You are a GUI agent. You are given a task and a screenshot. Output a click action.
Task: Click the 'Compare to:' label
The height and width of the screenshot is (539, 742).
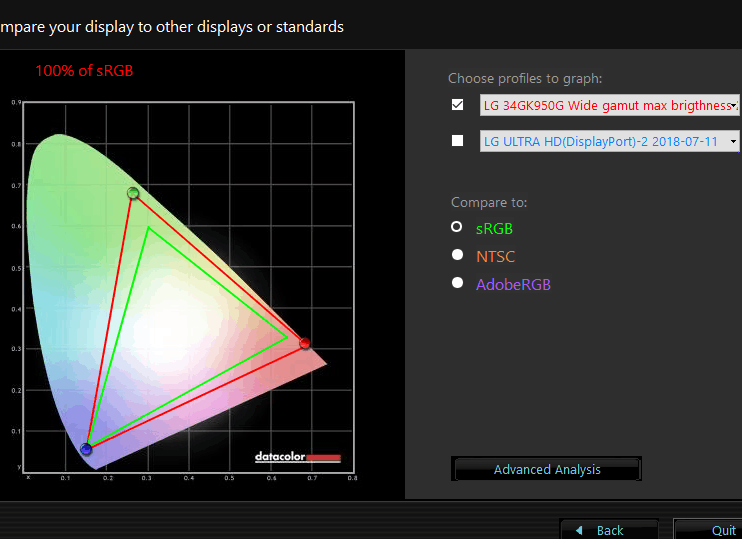coord(489,203)
